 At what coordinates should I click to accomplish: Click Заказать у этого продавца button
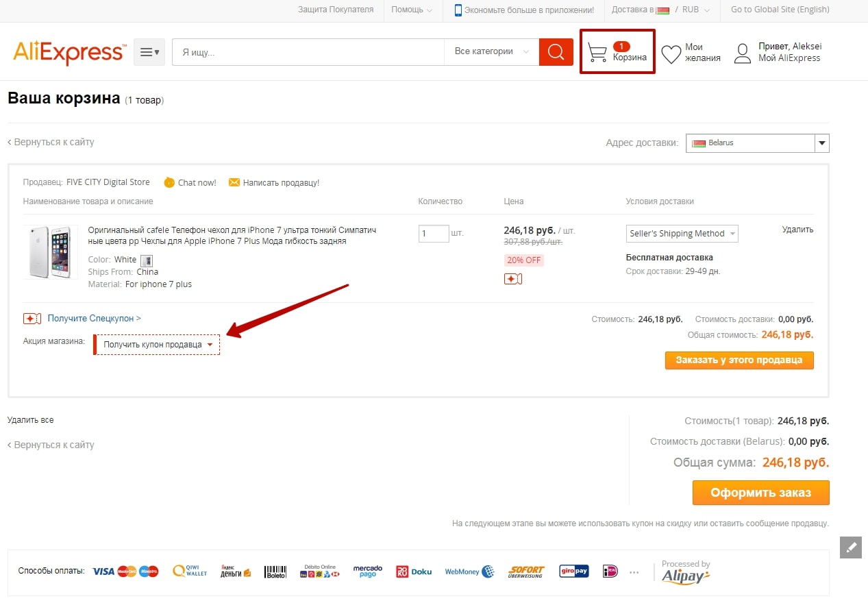coord(739,360)
